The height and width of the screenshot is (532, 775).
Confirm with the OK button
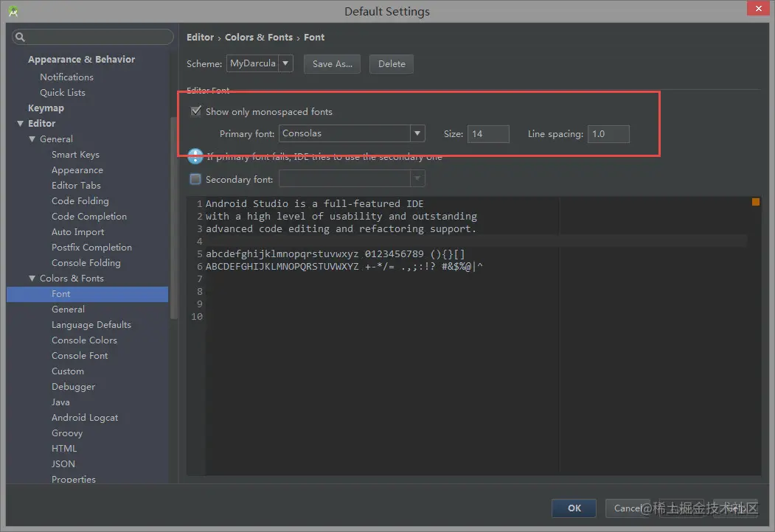pos(574,508)
